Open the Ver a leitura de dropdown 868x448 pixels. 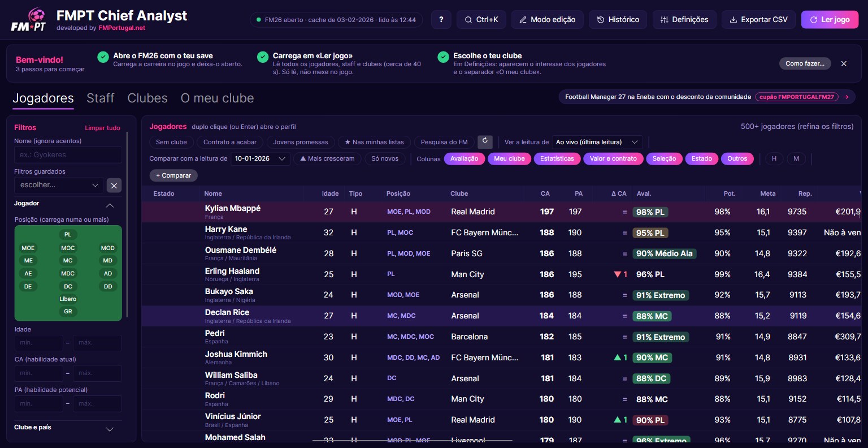point(597,142)
